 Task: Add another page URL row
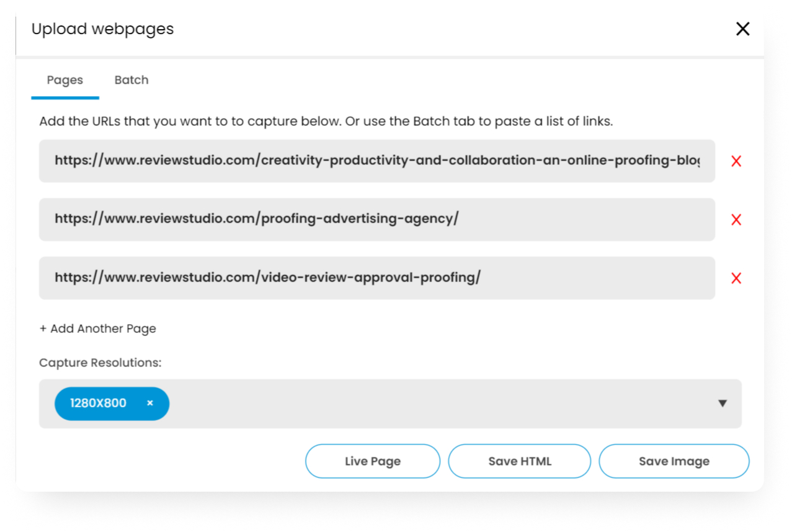(97, 329)
